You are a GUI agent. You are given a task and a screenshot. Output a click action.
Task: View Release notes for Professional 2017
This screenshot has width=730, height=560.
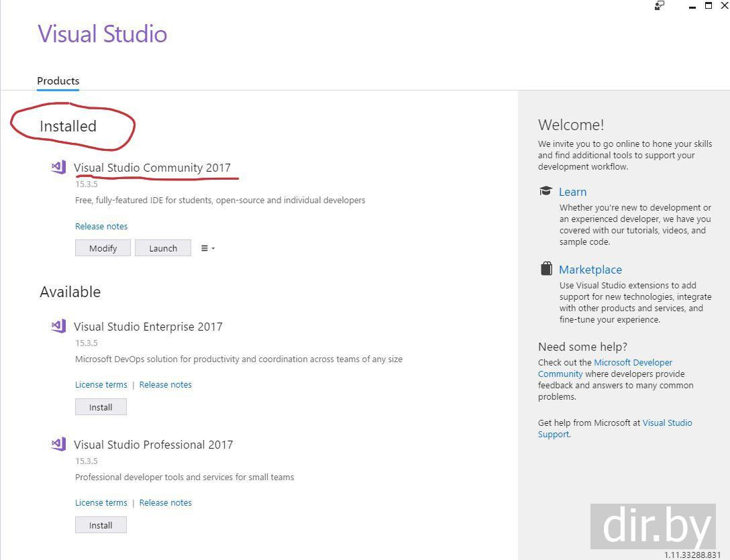pos(165,503)
